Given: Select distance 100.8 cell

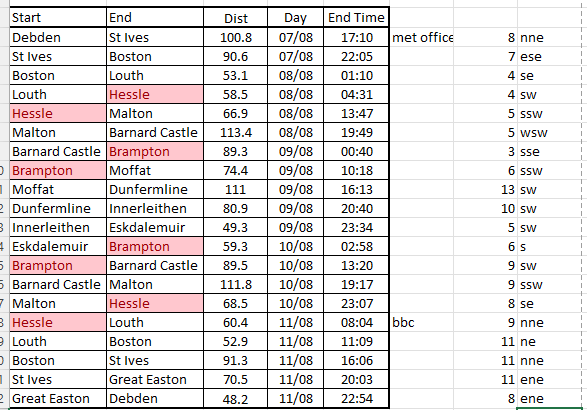Looking at the screenshot, I should tap(235, 37).
